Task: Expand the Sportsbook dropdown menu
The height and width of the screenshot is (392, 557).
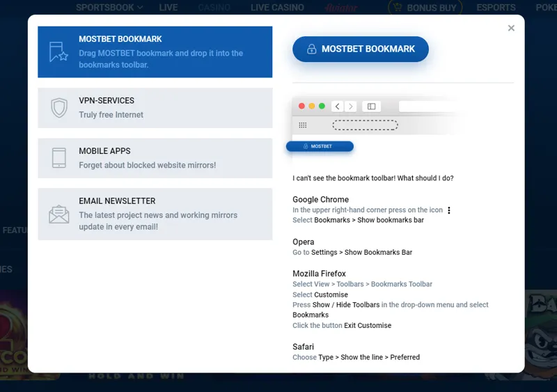Action: 109,8
